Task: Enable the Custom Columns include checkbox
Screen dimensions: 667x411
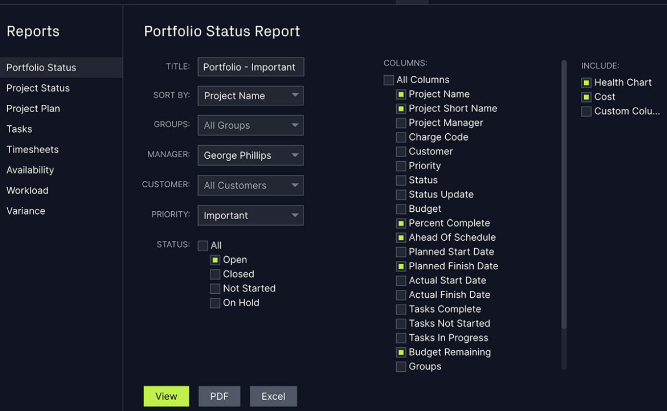Action: click(586, 111)
